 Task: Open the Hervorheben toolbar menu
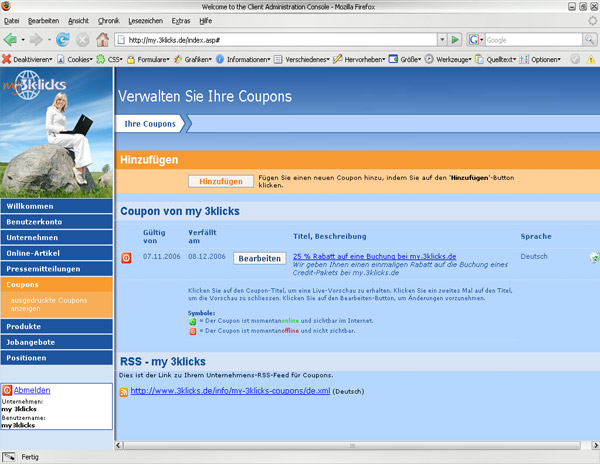pyautogui.click(x=359, y=59)
